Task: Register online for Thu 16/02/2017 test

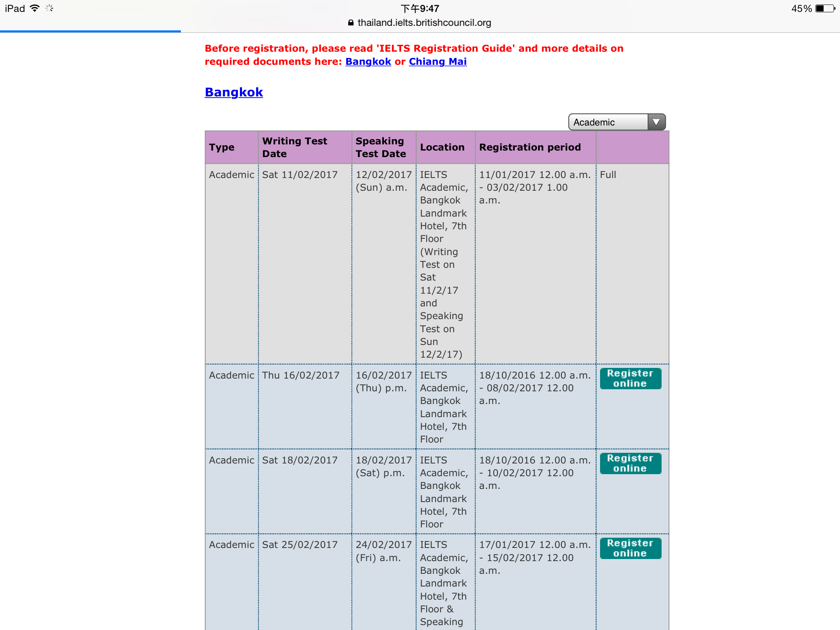Action: pos(630,378)
